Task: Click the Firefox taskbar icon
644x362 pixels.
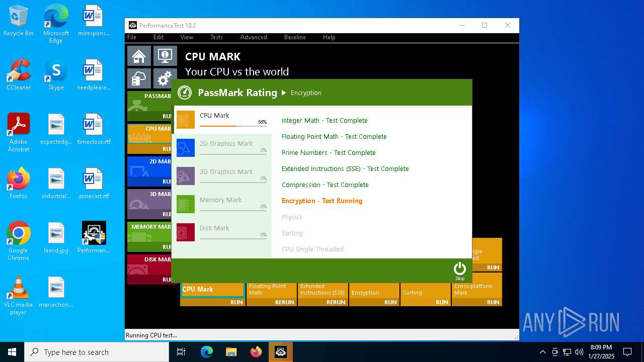Action: [256, 352]
